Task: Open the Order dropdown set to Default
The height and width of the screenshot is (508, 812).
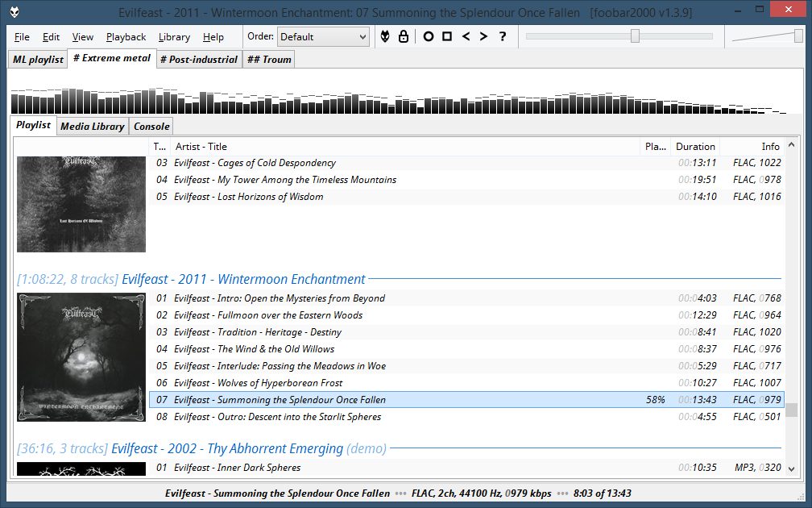Action: [x=323, y=36]
